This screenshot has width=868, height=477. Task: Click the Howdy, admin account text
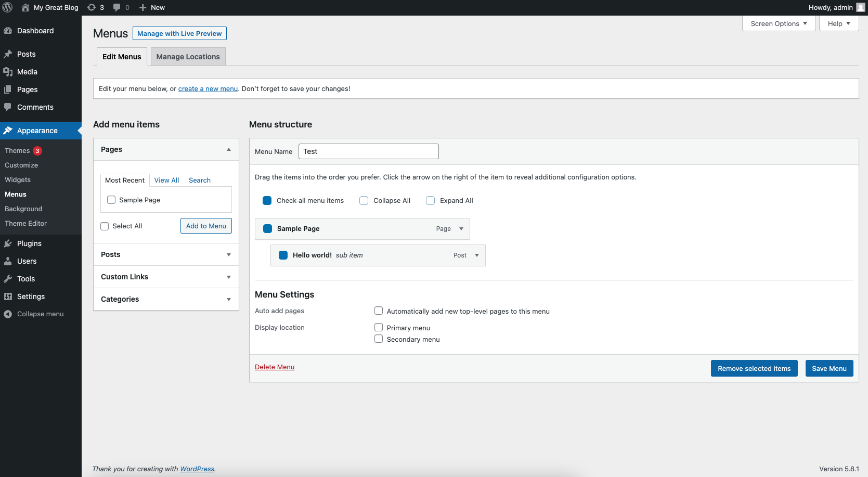point(831,7)
